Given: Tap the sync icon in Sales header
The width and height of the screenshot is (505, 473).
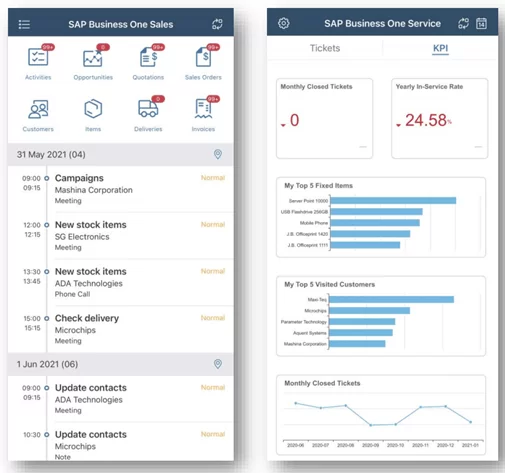Looking at the screenshot, I should (x=217, y=24).
